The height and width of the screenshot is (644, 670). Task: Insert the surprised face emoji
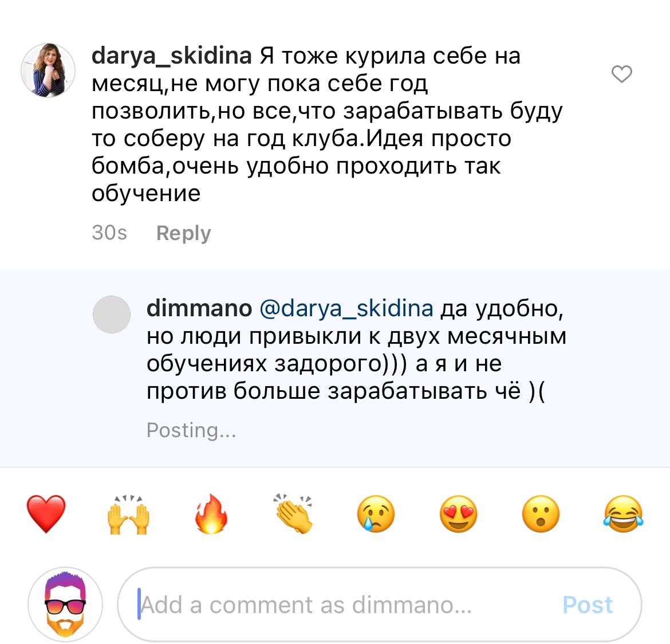pos(541,514)
